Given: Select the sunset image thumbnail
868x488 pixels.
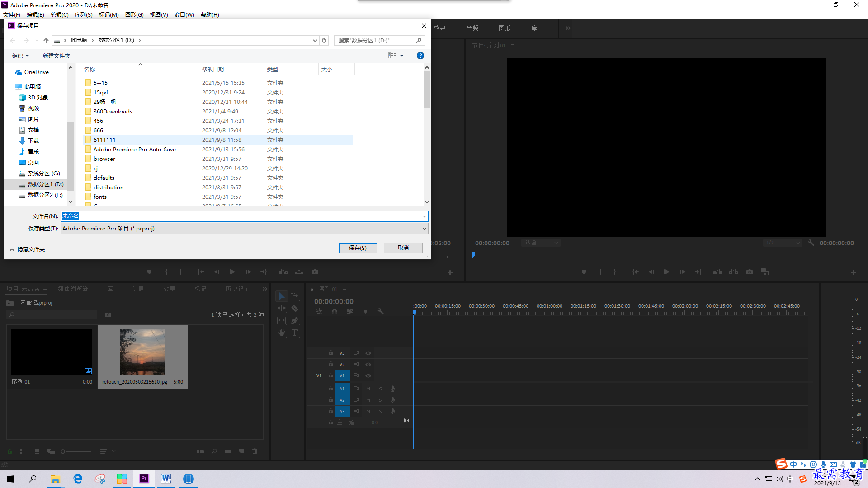Looking at the screenshot, I should pyautogui.click(x=142, y=352).
